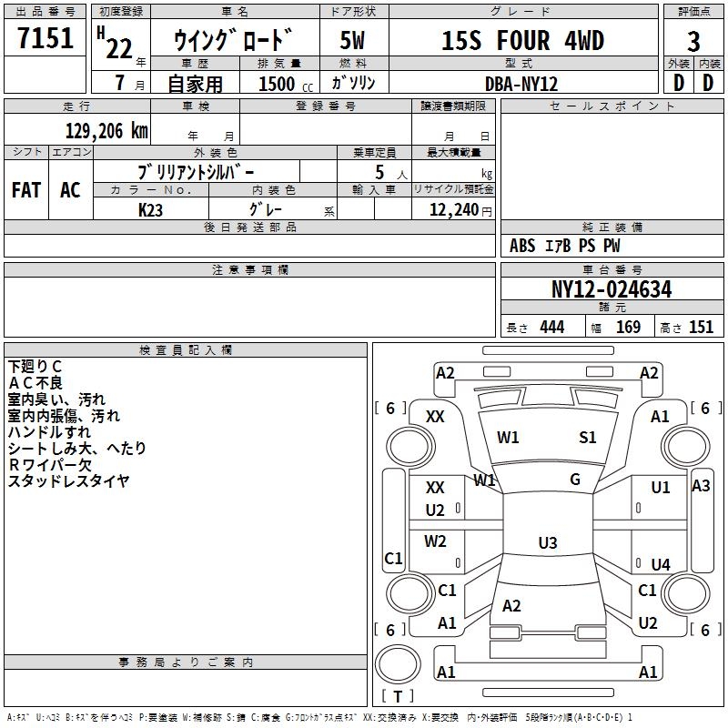The height and width of the screenshot is (728, 728).
Task: Click lot number 7151
Action: point(45,38)
